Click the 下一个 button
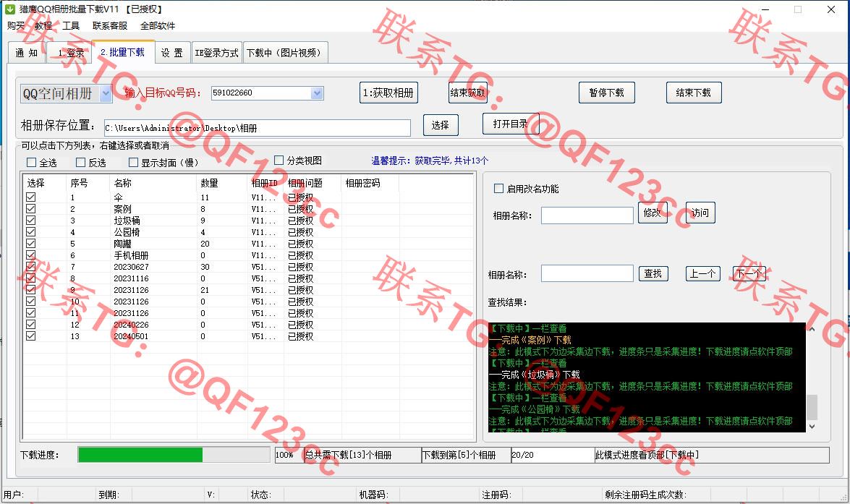850x504 pixels. click(749, 273)
